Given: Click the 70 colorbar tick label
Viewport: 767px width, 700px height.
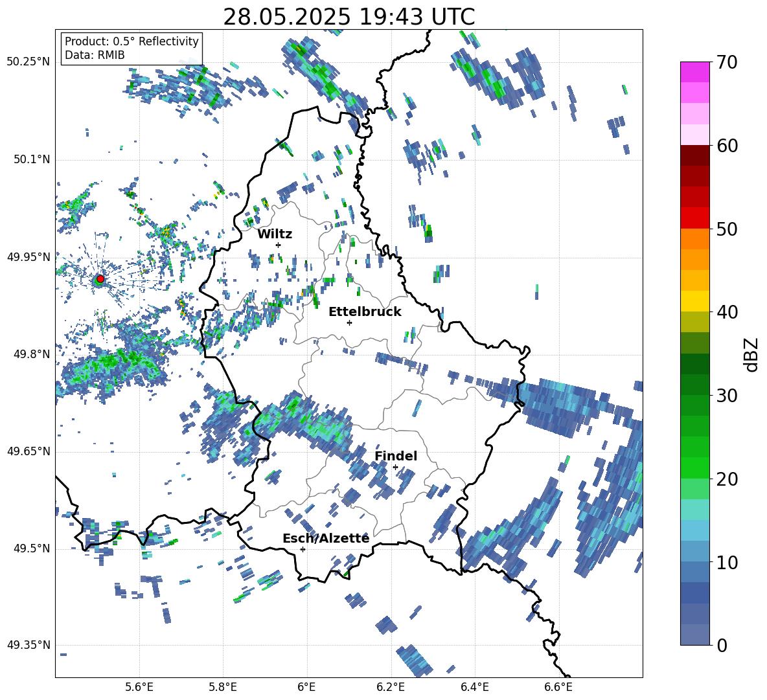Looking at the screenshot, I should pos(727,63).
